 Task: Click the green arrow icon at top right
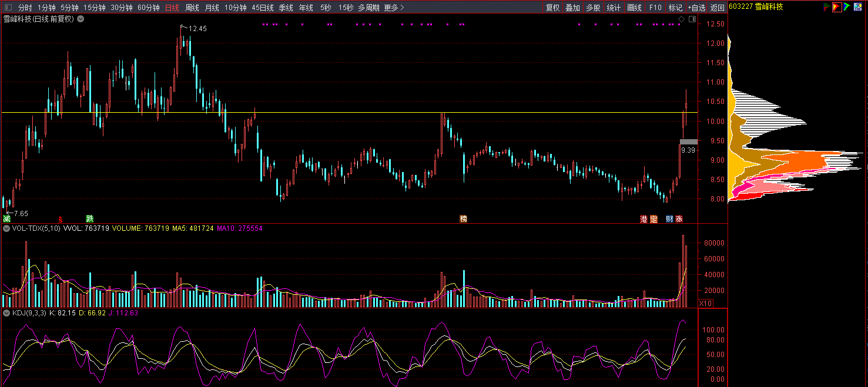(x=847, y=7)
